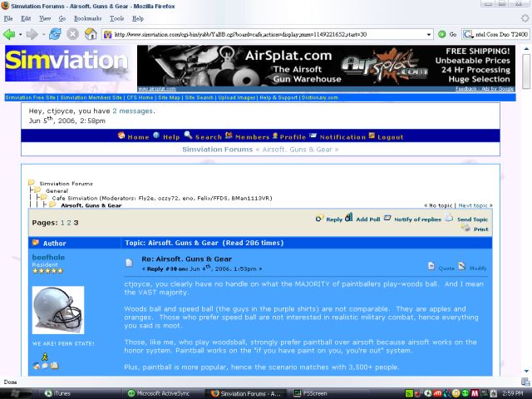Open the Back button history dropdown arrow
The width and height of the screenshot is (532, 399).
click(x=20, y=34)
